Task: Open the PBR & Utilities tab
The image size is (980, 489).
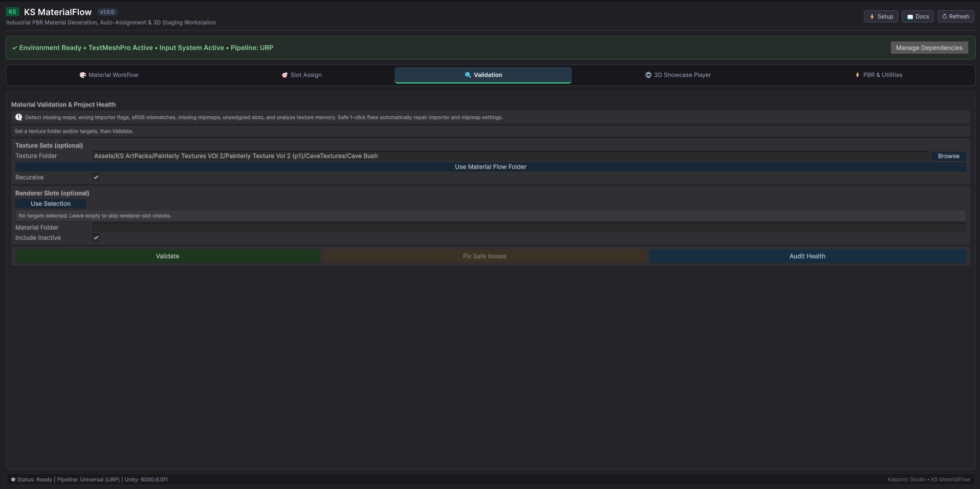Action: point(878,75)
